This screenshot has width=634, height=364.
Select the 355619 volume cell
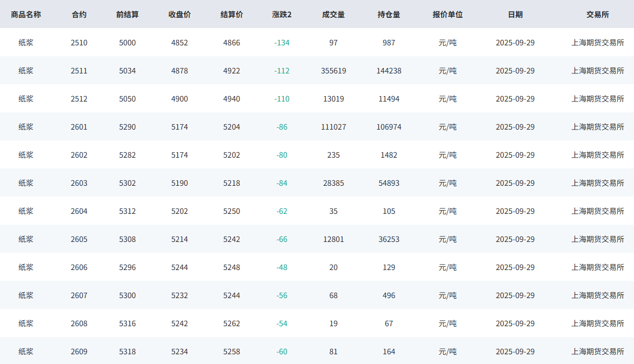tap(333, 71)
